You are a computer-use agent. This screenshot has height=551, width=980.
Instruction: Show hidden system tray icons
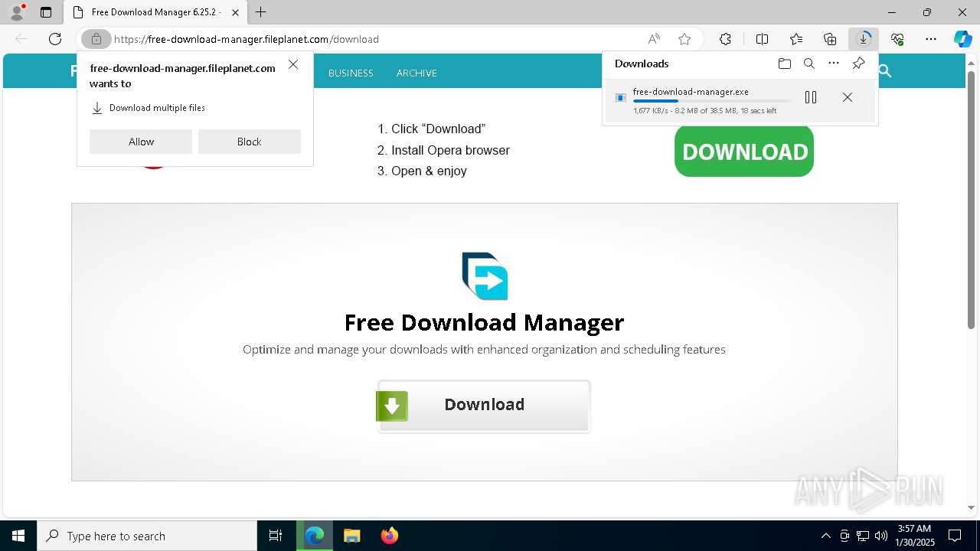coord(825,536)
